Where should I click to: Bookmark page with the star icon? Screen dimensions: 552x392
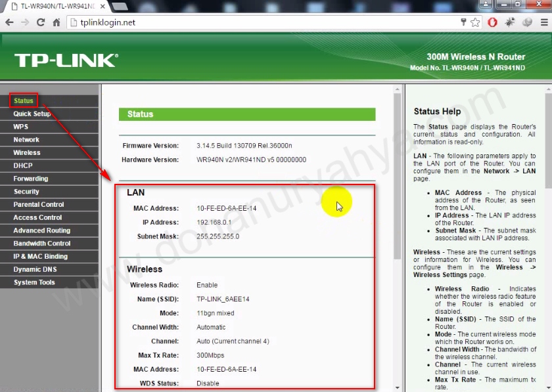coord(475,22)
